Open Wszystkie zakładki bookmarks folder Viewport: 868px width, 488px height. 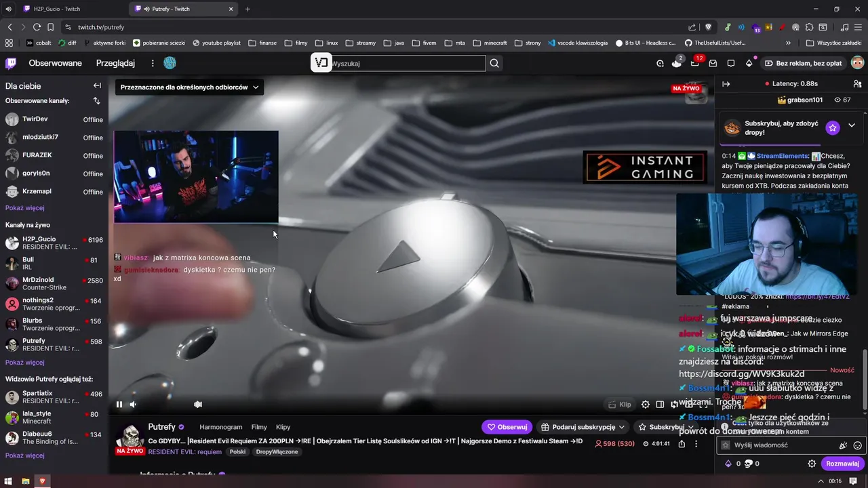click(833, 43)
